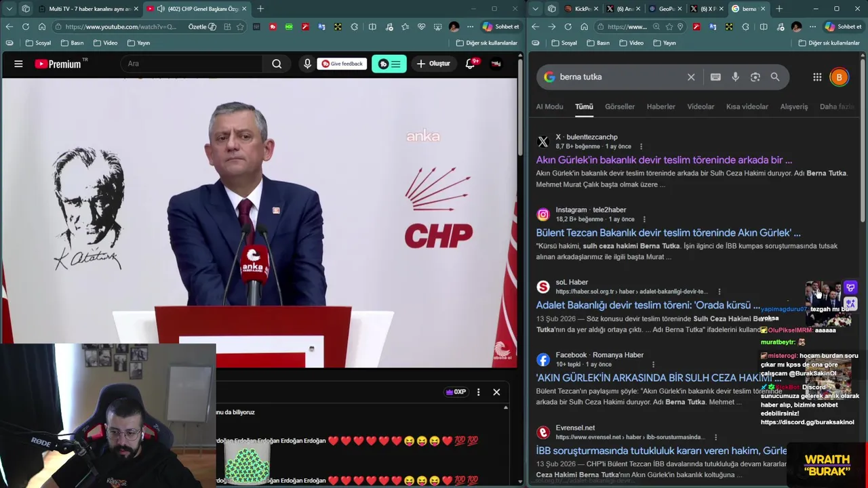The width and height of the screenshot is (868, 488).
Task: Click the green playlist toggle button on YouTube
Action: click(389, 64)
